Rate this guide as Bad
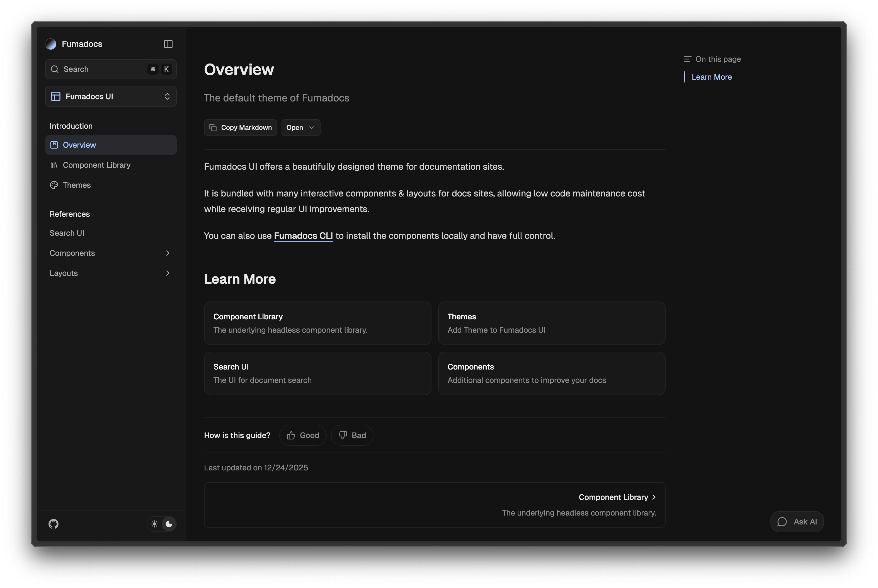This screenshot has width=878, height=588. tap(352, 435)
